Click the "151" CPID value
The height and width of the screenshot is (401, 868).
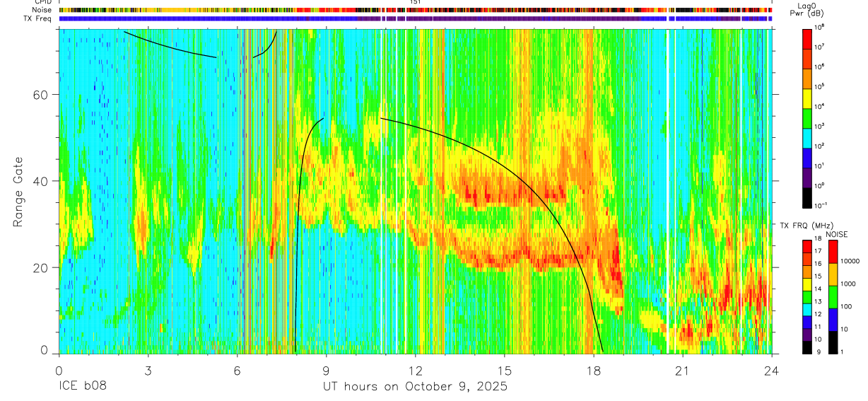pyautogui.click(x=416, y=3)
